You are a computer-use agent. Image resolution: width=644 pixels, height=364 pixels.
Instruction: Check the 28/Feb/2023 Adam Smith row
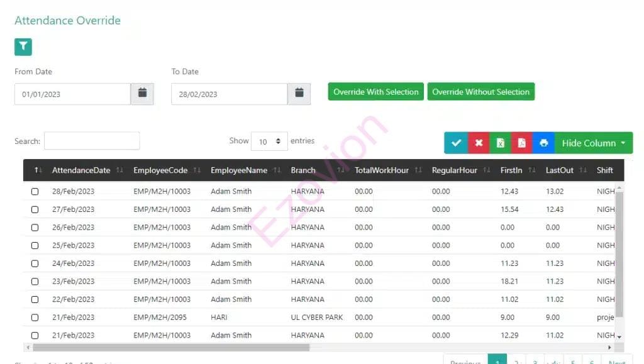[x=35, y=192]
